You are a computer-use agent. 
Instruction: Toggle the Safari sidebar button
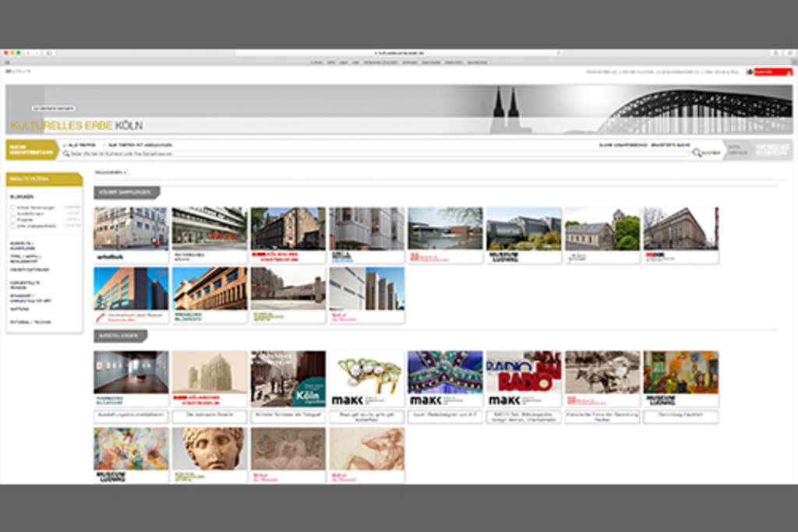click(48, 53)
